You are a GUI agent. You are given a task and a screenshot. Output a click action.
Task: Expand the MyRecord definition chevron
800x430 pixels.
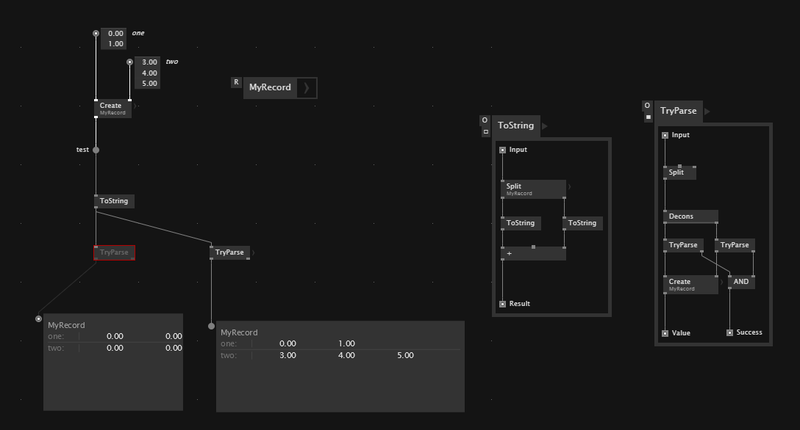(x=307, y=88)
